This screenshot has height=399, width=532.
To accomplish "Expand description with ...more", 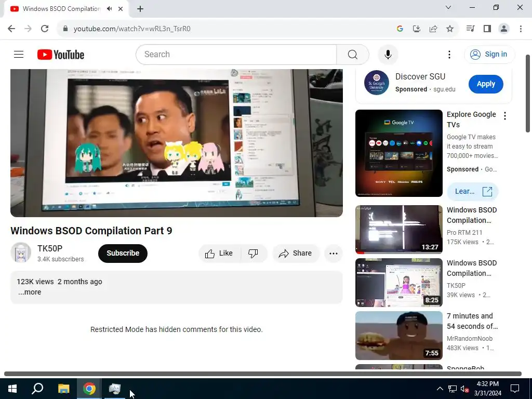I will 30,292.
